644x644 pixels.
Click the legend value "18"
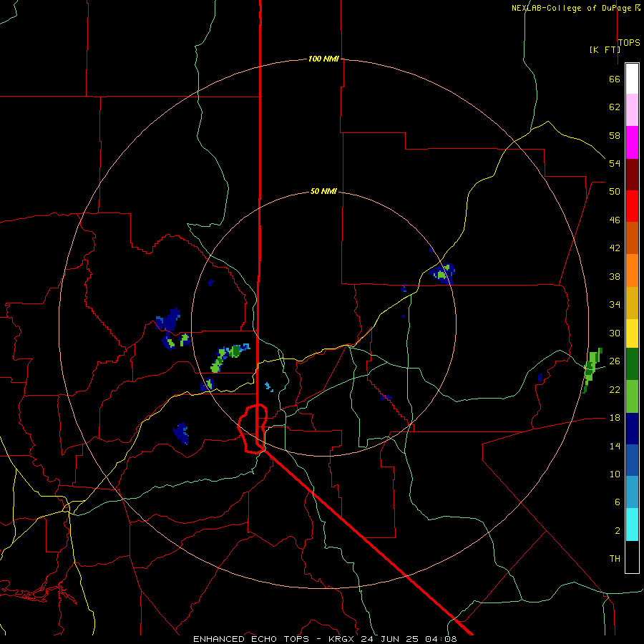tap(615, 418)
